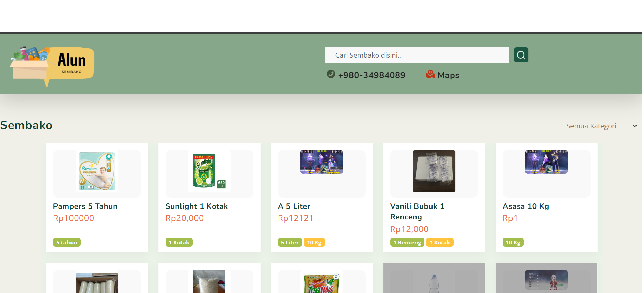Open the Pampers product image
644x293 pixels.
point(97,171)
